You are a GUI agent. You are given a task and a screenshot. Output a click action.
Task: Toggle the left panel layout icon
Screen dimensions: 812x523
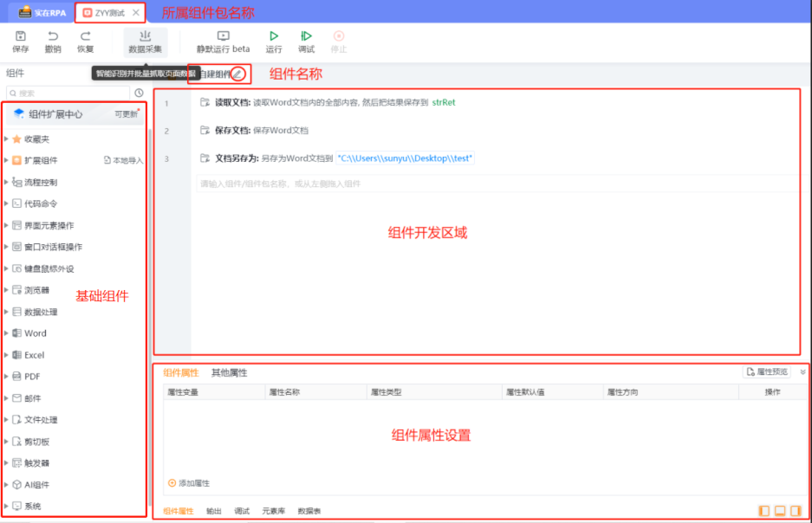(x=763, y=511)
